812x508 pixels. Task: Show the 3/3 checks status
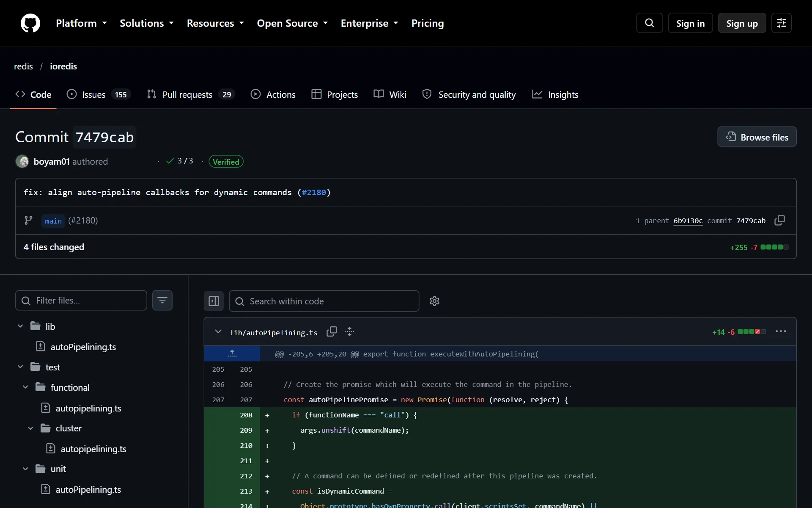coord(180,161)
